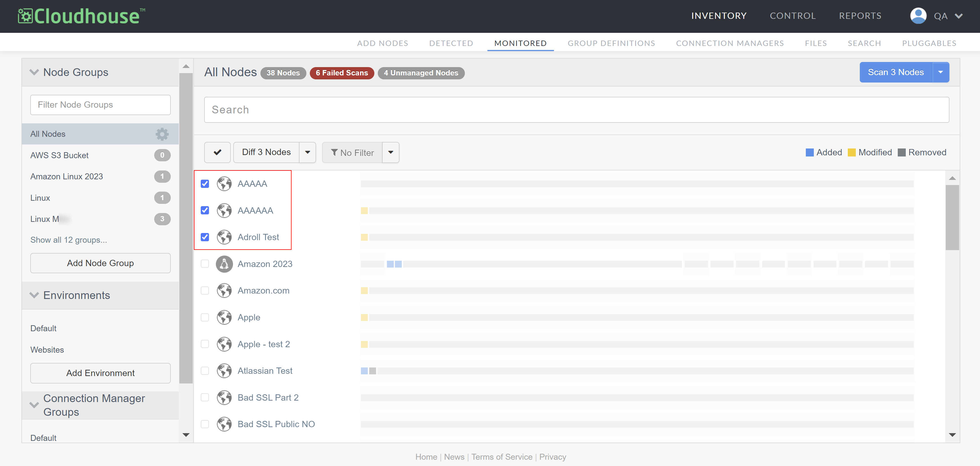980x466 pixels.
Task: Click the globe icon for Bad SSL Part 2
Action: [224, 397]
